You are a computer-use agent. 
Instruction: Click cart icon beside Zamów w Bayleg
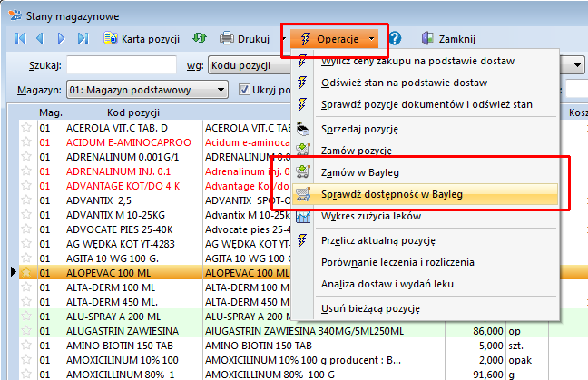tap(303, 171)
